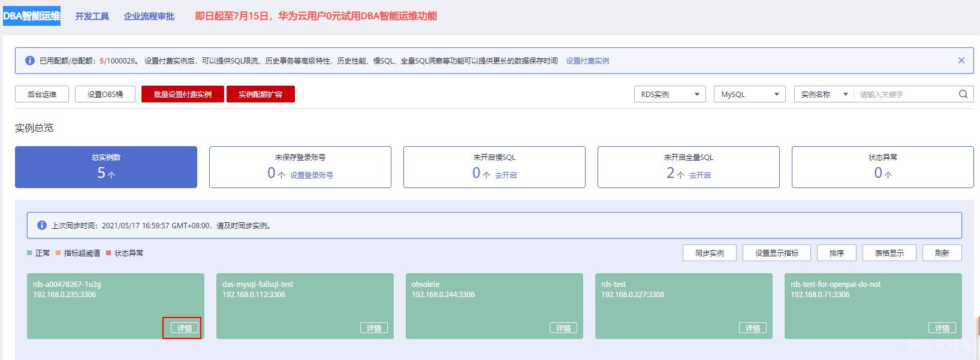This screenshot has width=980, height=360.
Task: Click the address 192.168.0.71:3306
Action: 820,294
